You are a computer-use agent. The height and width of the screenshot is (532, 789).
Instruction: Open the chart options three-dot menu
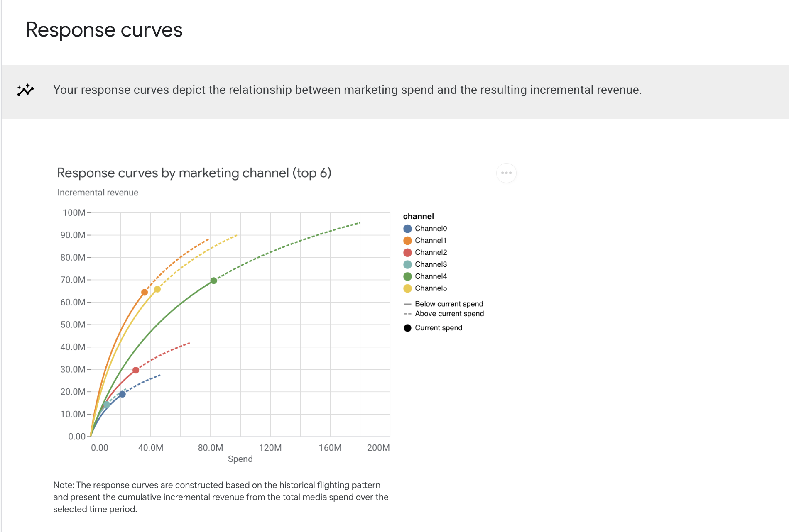[506, 173]
